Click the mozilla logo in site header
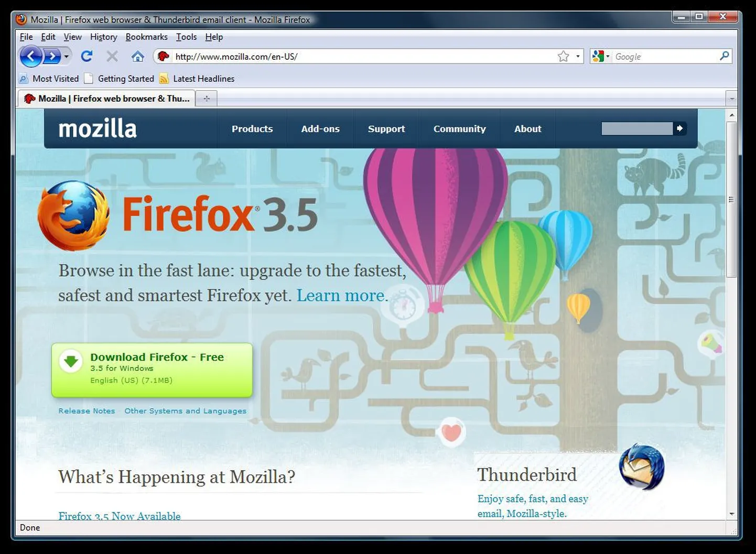 click(98, 128)
